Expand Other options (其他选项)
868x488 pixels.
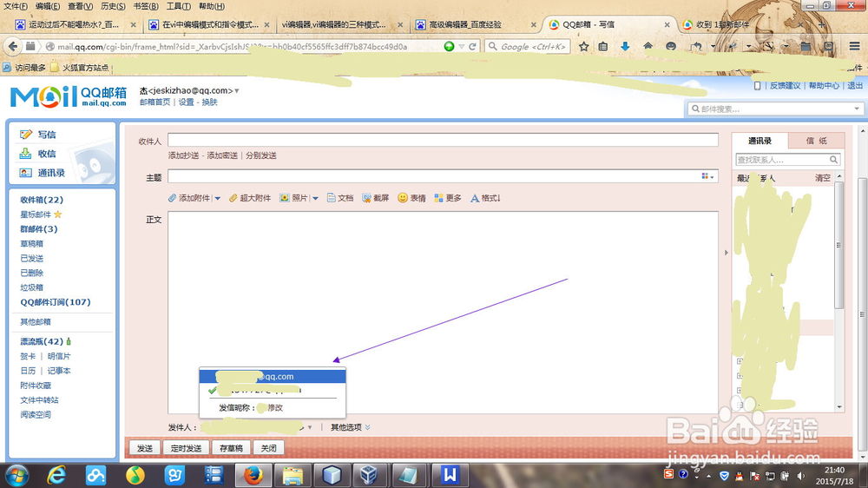coord(351,427)
